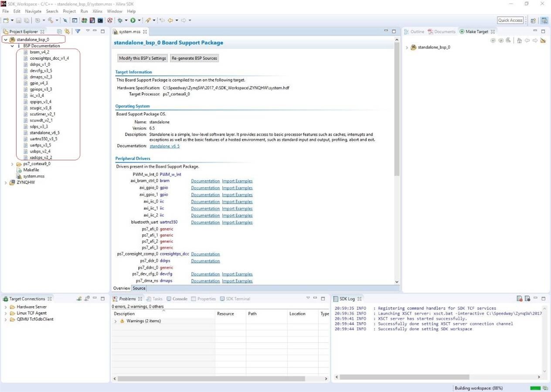This screenshot has width=551, height=392.
Task: Collapse all in Project Explorer toolbar
Action: 60,31
